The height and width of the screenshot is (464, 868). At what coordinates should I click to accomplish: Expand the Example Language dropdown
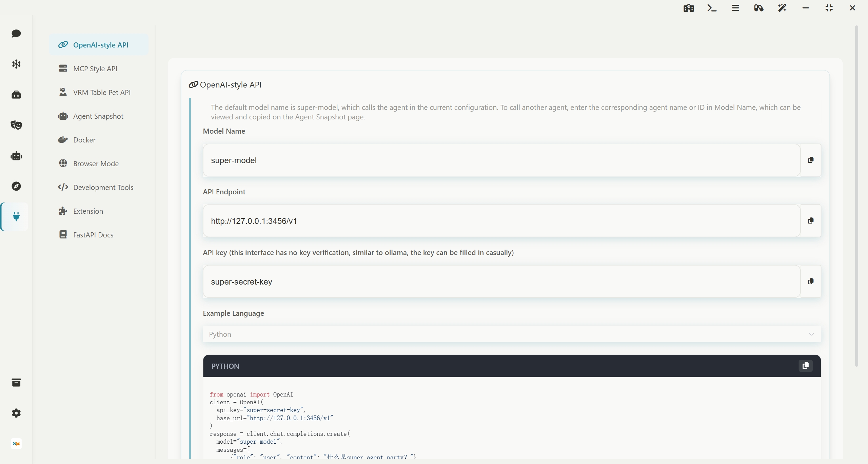click(x=512, y=334)
